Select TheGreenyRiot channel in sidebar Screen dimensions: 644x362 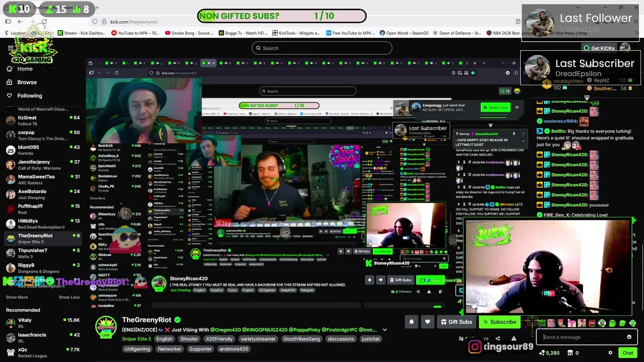42,238
